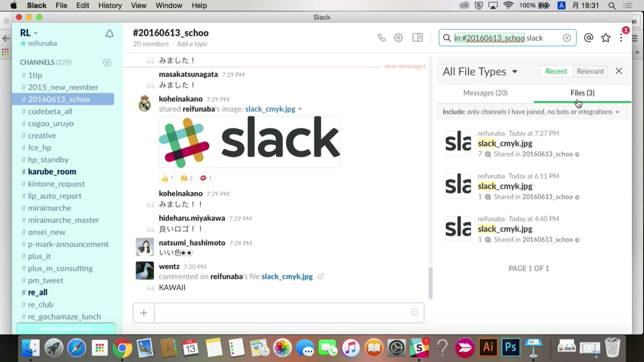
Task: Open the notifications bell icon
Action: 109,34
